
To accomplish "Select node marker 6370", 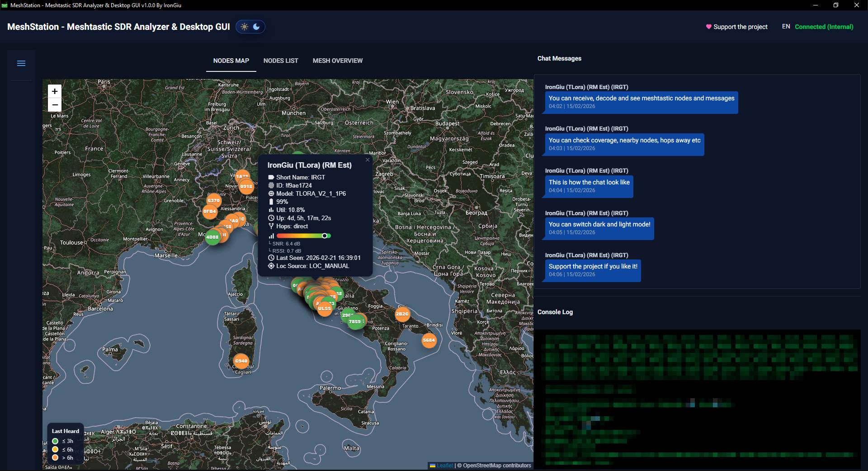I will 214,200.
